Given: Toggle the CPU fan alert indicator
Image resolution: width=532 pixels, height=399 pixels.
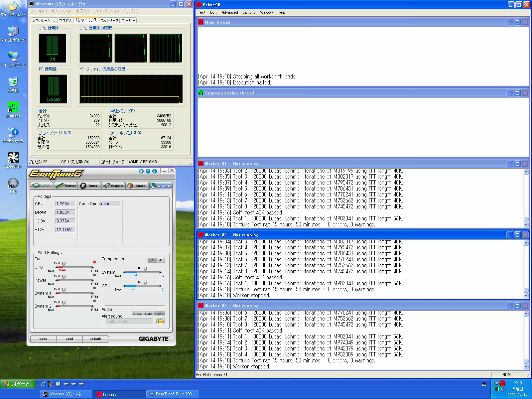Looking at the screenshot, I should point(94,262).
